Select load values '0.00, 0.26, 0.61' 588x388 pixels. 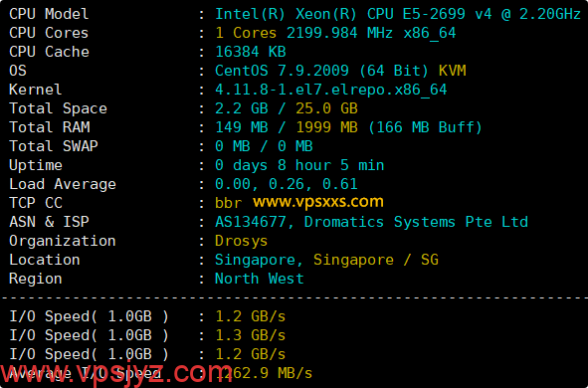pos(287,184)
